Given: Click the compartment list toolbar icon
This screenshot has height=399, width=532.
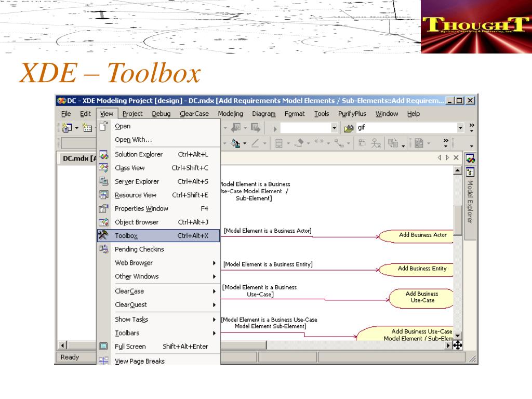Looking at the screenshot, I should [278, 143].
